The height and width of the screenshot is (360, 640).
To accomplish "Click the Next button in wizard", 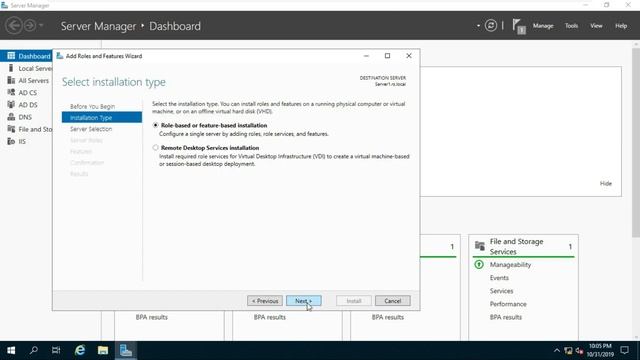I will click(x=304, y=301).
